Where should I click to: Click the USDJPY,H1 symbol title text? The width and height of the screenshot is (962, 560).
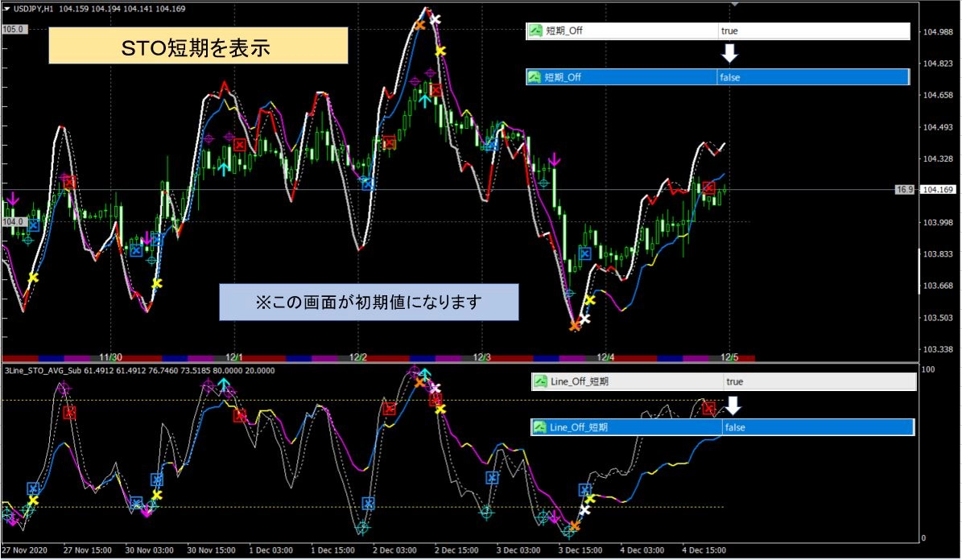[x=35, y=9]
